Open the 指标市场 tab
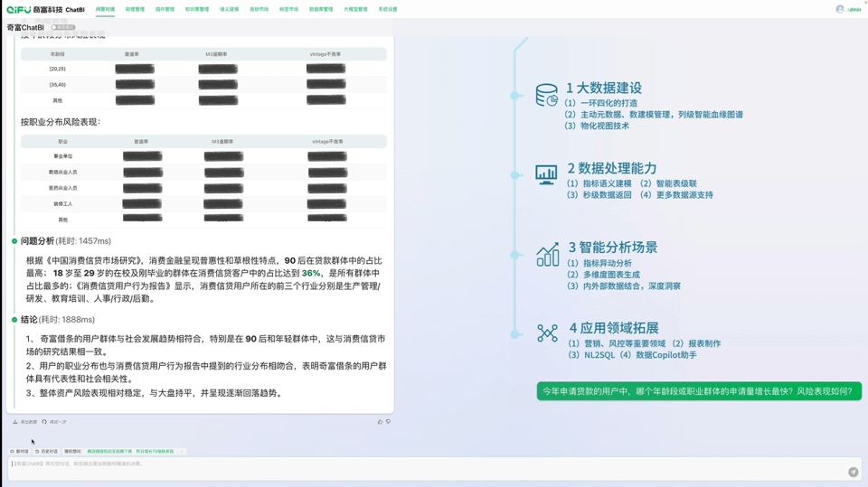Screen dimensions: 868x487 click(x=259, y=9)
